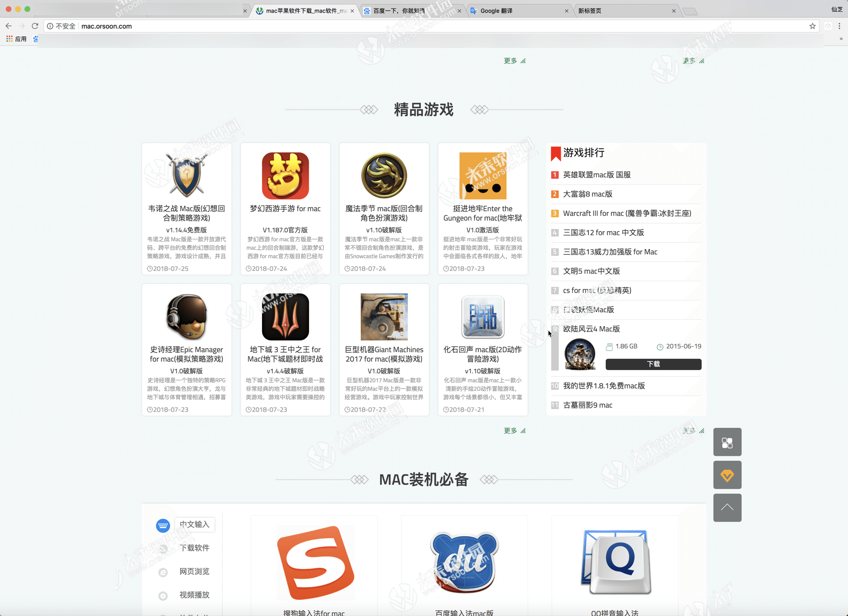Open 百度输入法 mac版 bear icon
This screenshot has width=848, height=616.
(x=465, y=563)
